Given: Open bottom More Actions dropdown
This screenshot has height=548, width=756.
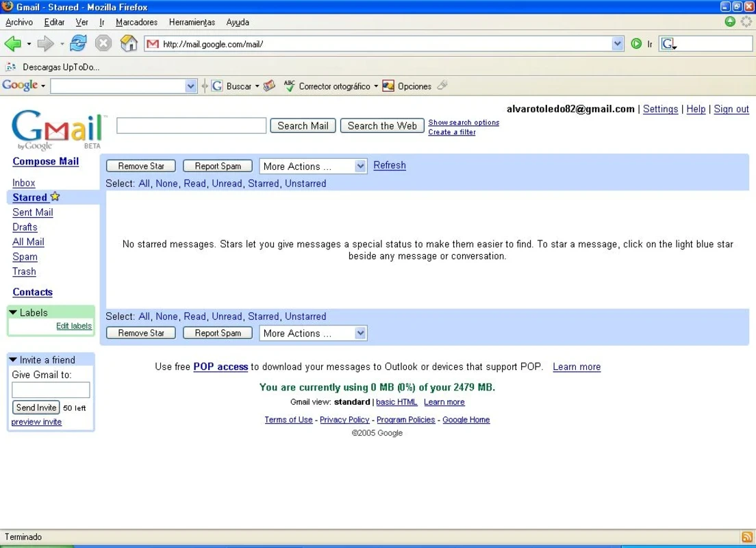Looking at the screenshot, I should pyautogui.click(x=313, y=334).
